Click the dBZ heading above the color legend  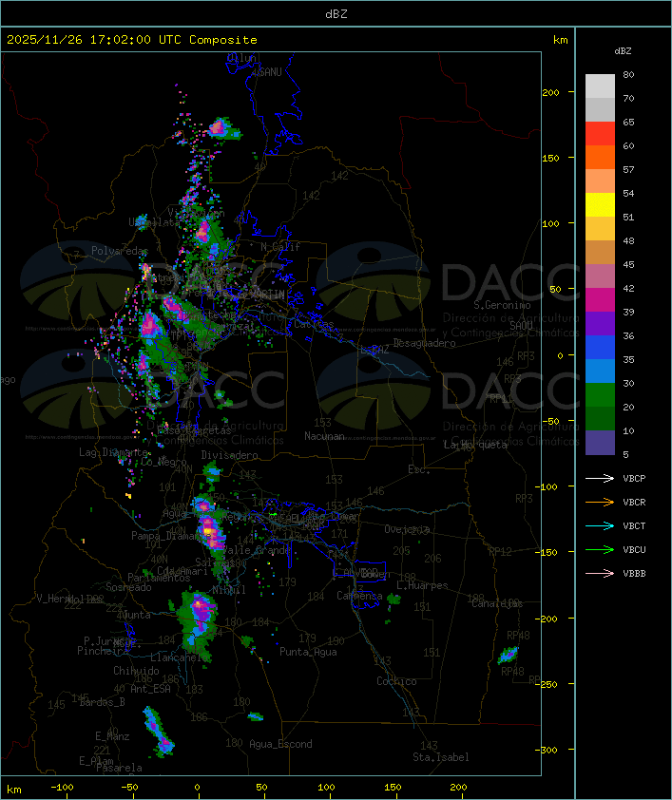point(623,51)
